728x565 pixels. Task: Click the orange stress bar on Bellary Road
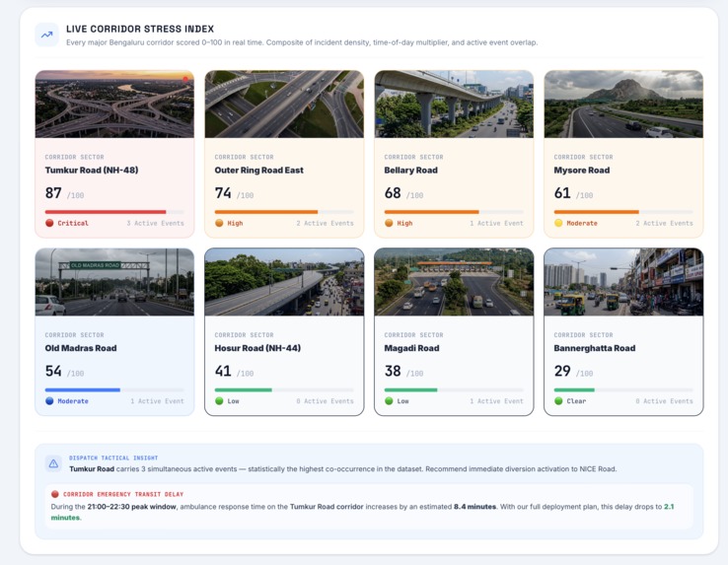[x=431, y=212]
